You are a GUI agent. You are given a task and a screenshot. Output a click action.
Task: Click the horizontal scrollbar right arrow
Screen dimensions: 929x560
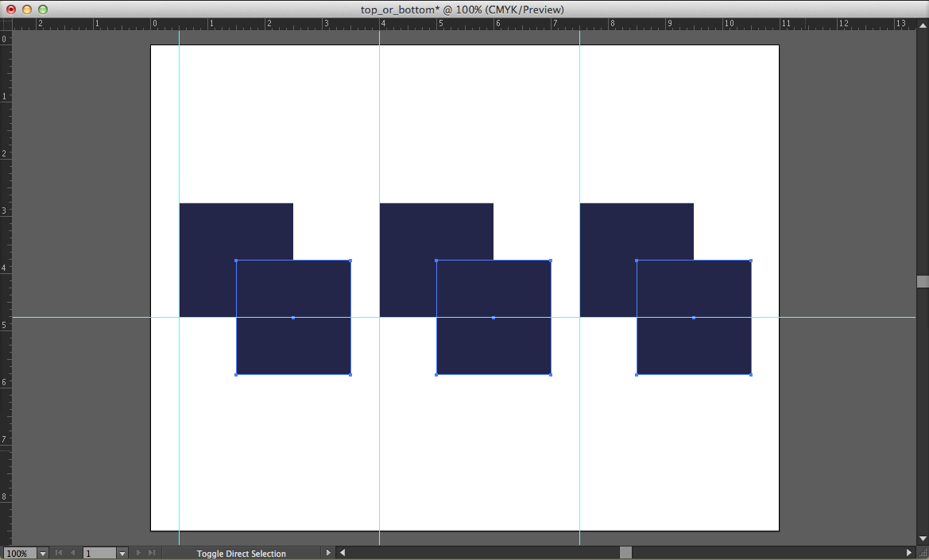pyautogui.click(x=909, y=553)
